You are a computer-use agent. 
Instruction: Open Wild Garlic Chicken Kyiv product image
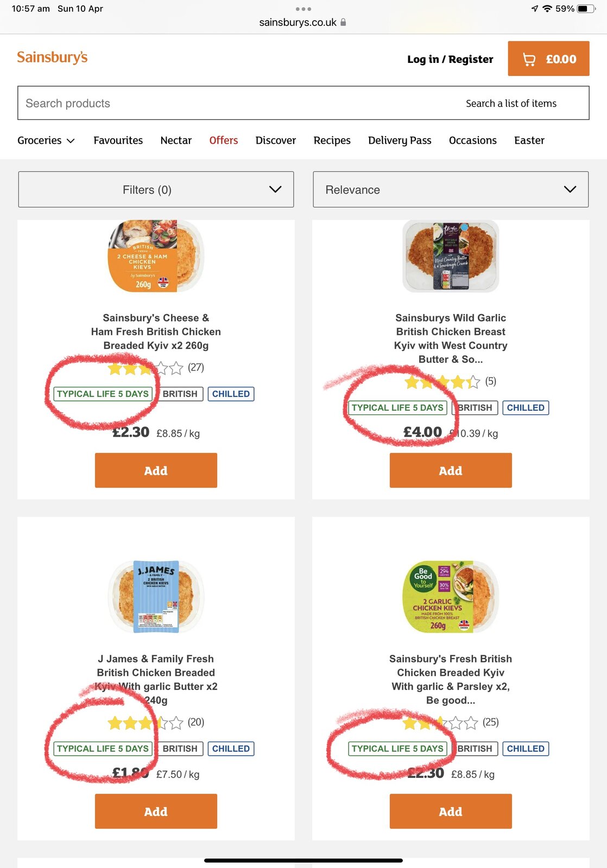[450, 256]
